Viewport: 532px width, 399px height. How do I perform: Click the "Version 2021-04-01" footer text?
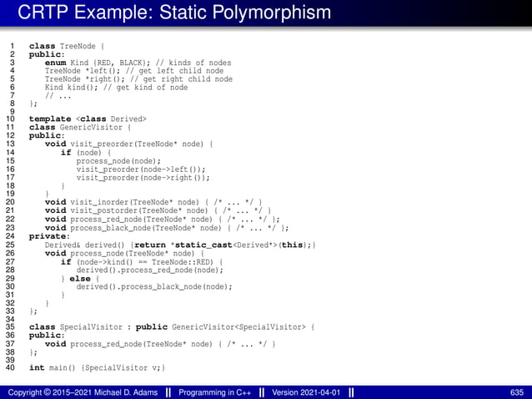pos(306,393)
